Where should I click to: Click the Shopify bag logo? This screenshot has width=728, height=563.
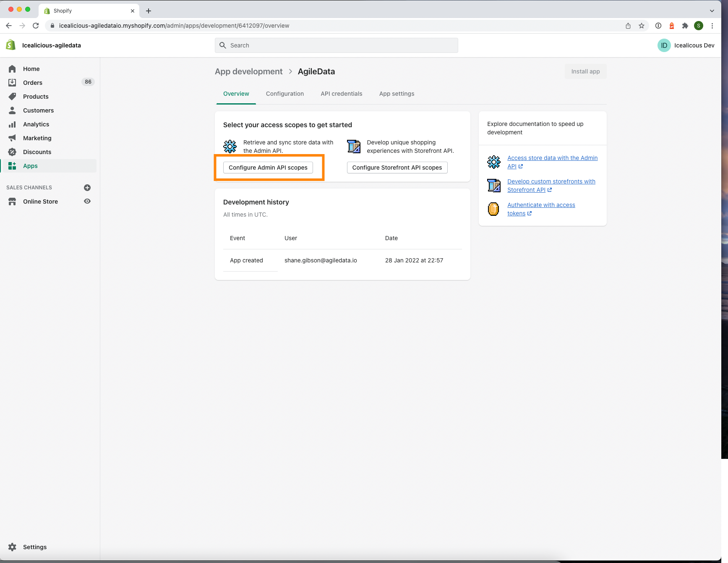[11, 45]
